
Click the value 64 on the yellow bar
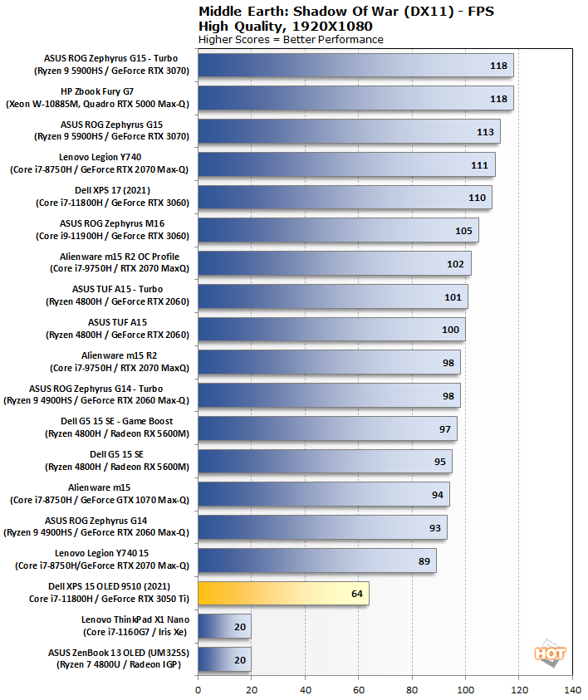pos(357,594)
